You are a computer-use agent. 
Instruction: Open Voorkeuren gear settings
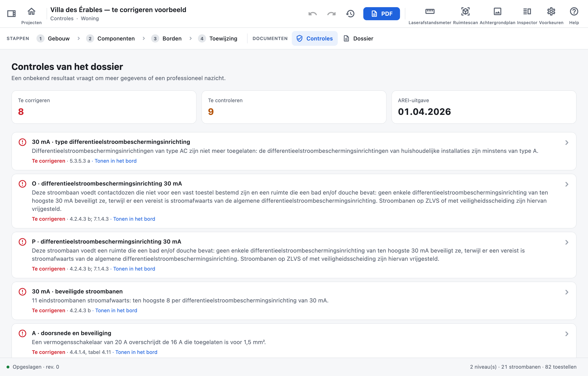[x=551, y=16]
